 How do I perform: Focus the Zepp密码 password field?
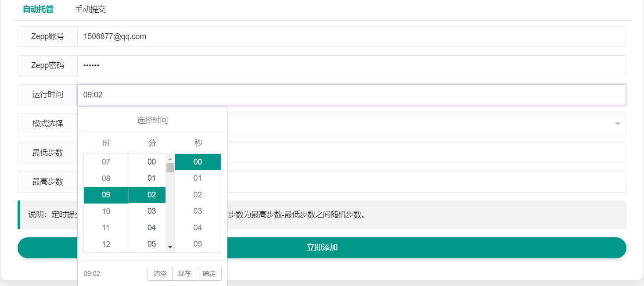351,66
